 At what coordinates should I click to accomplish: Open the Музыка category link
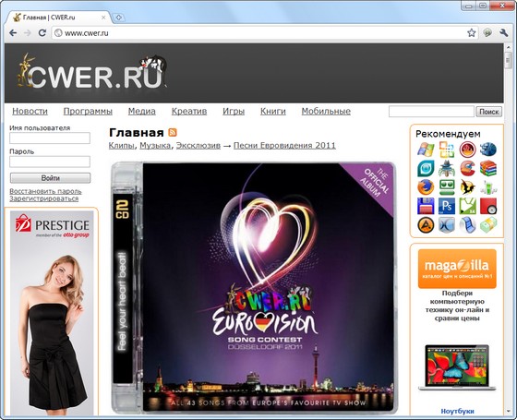pyautogui.click(x=155, y=146)
